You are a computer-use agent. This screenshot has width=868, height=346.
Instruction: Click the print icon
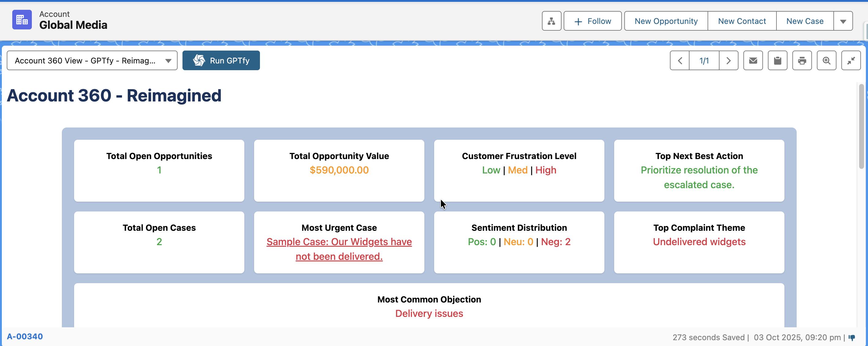[x=802, y=61]
